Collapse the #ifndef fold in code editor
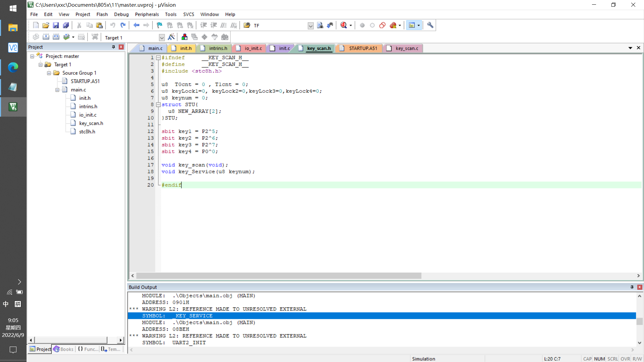This screenshot has width=644, height=362. (158, 58)
